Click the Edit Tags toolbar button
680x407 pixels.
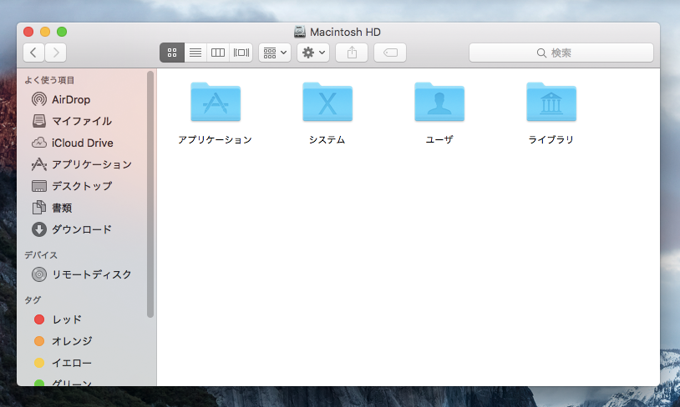390,53
